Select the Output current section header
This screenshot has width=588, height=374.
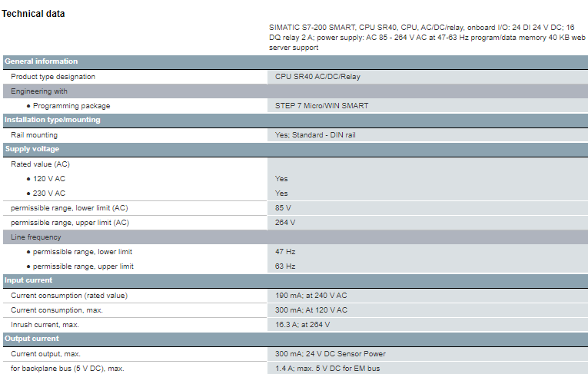[32, 339]
